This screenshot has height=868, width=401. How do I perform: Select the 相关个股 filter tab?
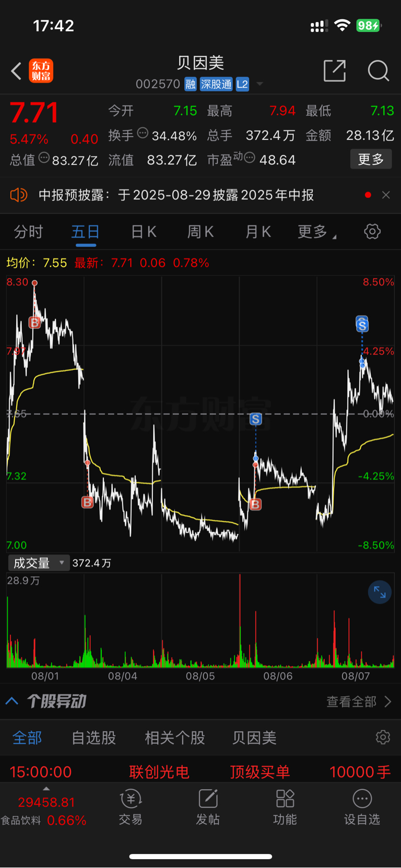175,738
